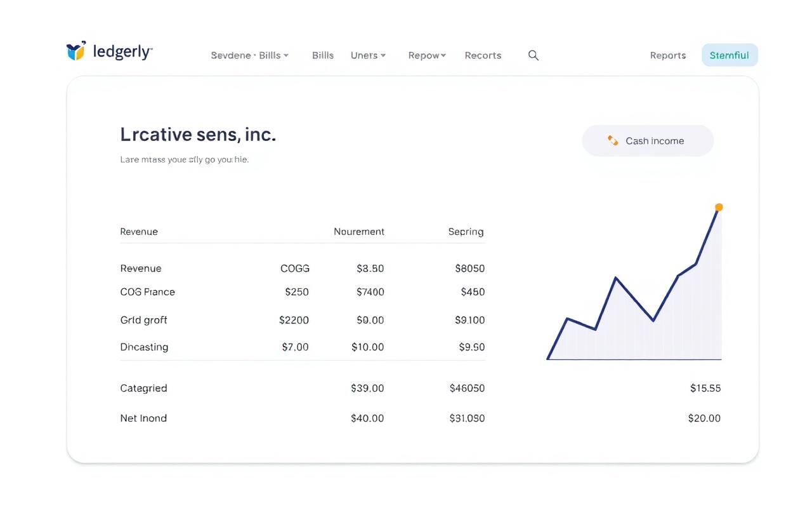This screenshot has height=508, width=812.
Task: Select the Grid groft row
Action: pos(143,320)
